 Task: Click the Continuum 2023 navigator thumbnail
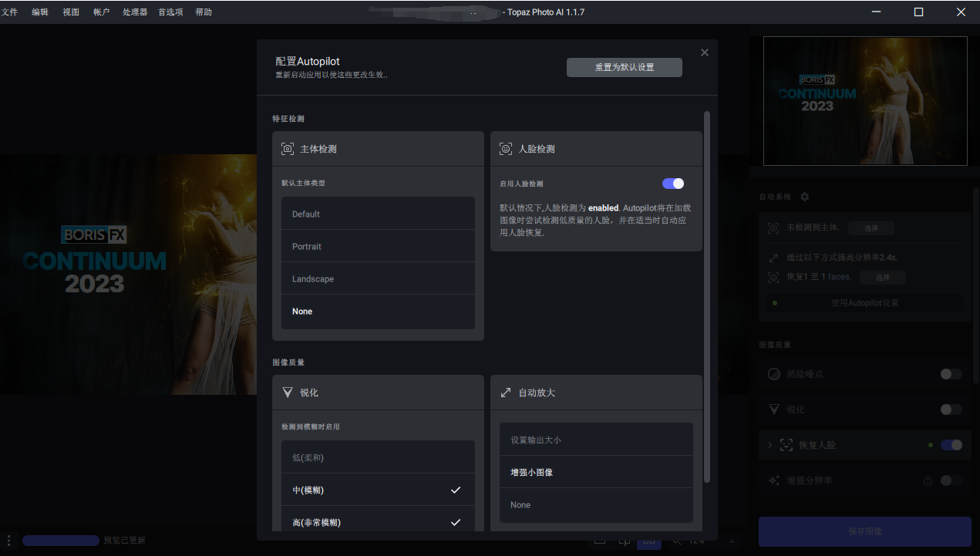click(865, 101)
